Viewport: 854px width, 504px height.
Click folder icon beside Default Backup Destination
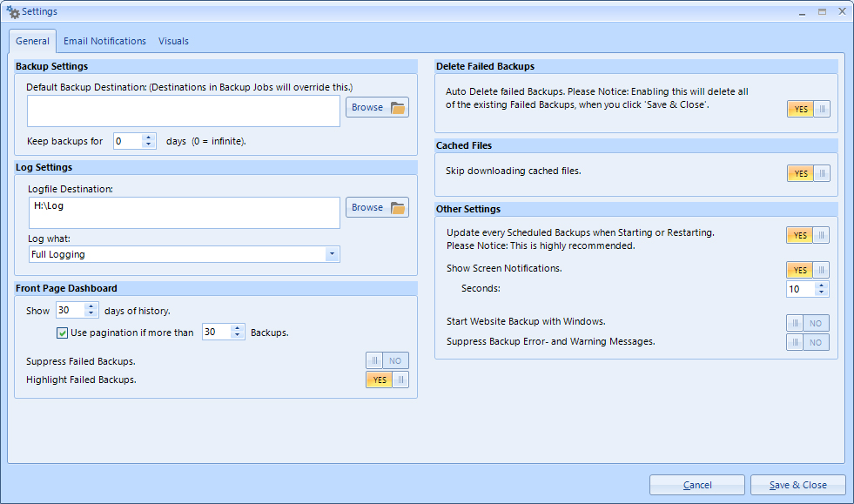tap(398, 107)
